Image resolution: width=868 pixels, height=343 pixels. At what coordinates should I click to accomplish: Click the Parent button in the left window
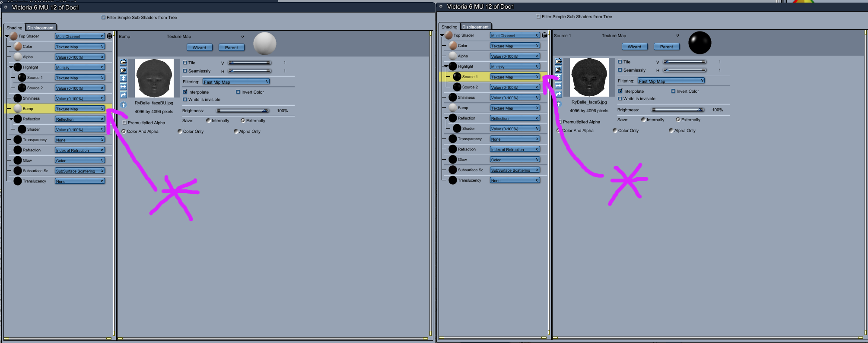click(x=232, y=47)
